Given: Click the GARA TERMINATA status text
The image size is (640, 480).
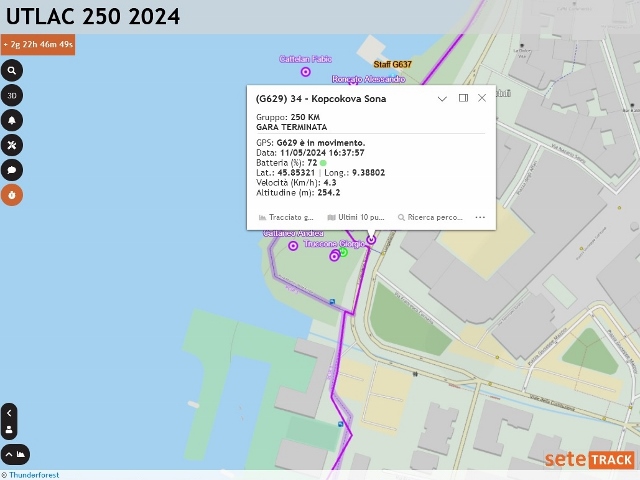Looking at the screenshot, I should click(x=291, y=127).
